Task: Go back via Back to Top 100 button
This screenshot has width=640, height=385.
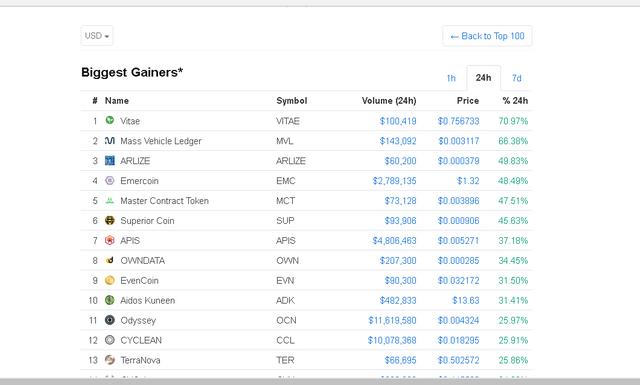Action: [x=487, y=36]
